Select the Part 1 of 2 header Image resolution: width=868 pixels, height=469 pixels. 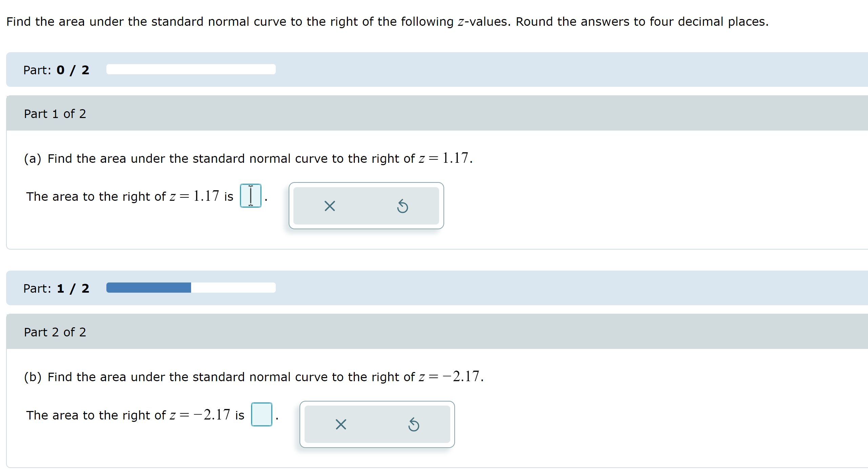(x=55, y=114)
